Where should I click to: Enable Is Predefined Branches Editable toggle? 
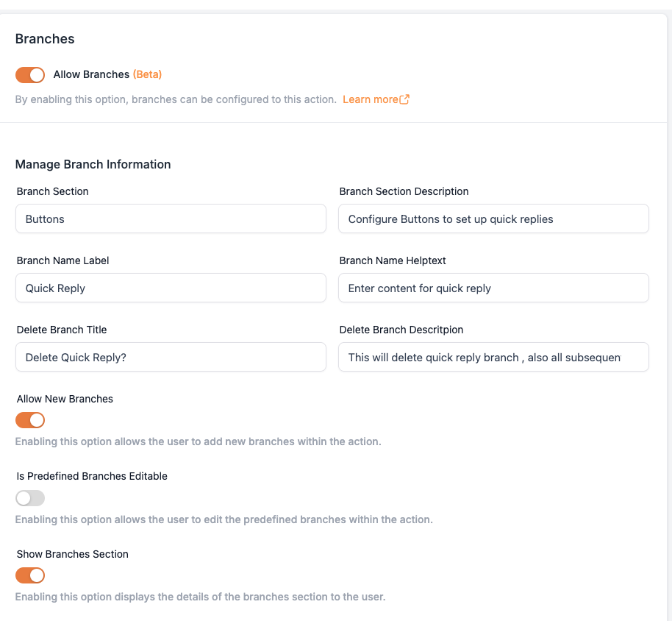pyautogui.click(x=30, y=498)
